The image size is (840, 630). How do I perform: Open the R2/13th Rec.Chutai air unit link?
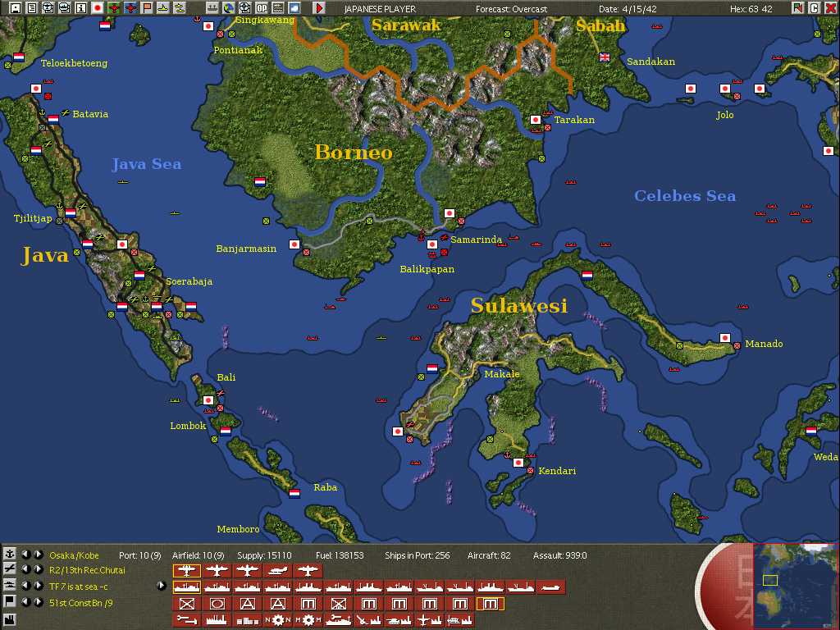(x=87, y=571)
